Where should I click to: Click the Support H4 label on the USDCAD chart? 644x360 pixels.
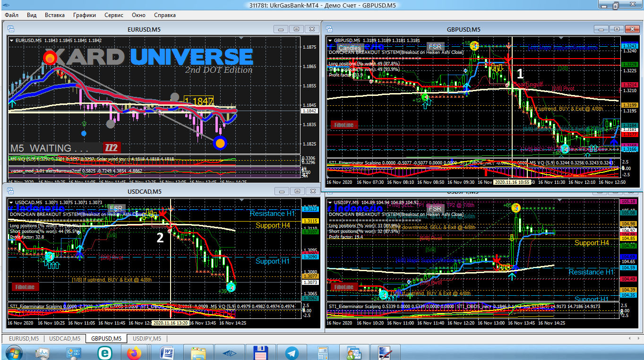[273, 225]
